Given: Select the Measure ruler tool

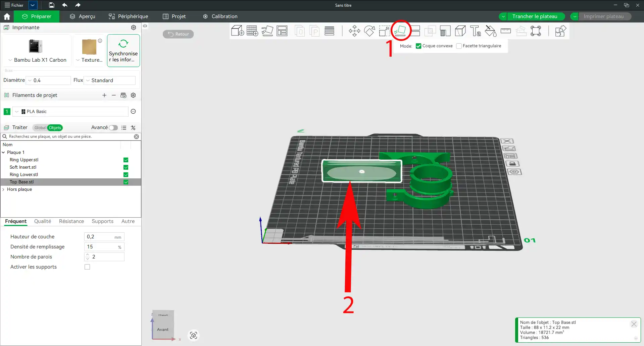Looking at the screenshot, I should pyautogui.click(x=506, y=31).
